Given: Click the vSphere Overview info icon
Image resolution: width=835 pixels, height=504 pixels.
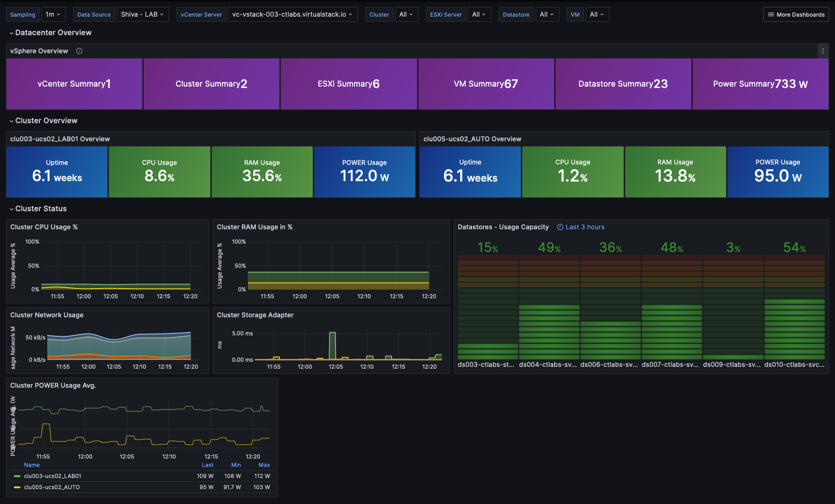Looking at the screenshot, I should pyautogui.click(x=79, y=51).
